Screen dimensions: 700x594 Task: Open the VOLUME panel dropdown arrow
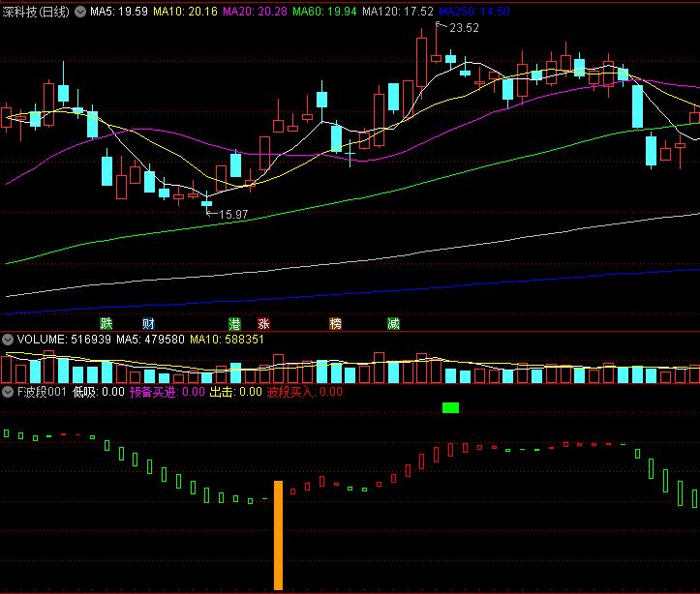pos(8,340)
